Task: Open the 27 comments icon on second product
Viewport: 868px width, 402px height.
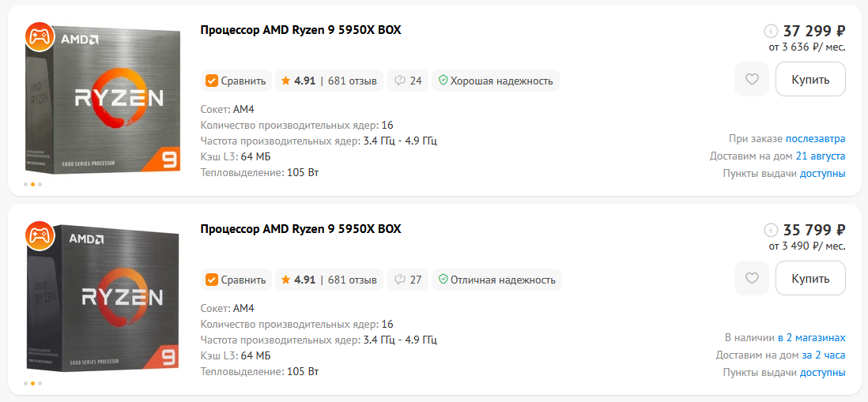Action: 407,280
